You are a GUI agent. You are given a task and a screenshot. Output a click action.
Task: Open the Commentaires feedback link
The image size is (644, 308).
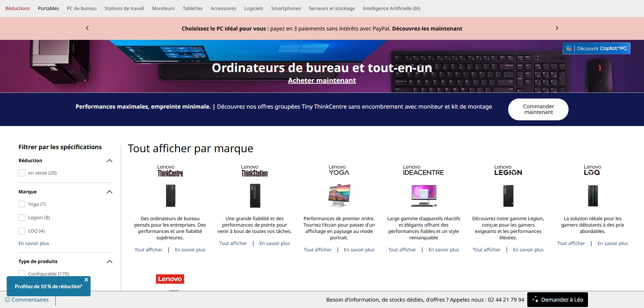tap(27, 300)
